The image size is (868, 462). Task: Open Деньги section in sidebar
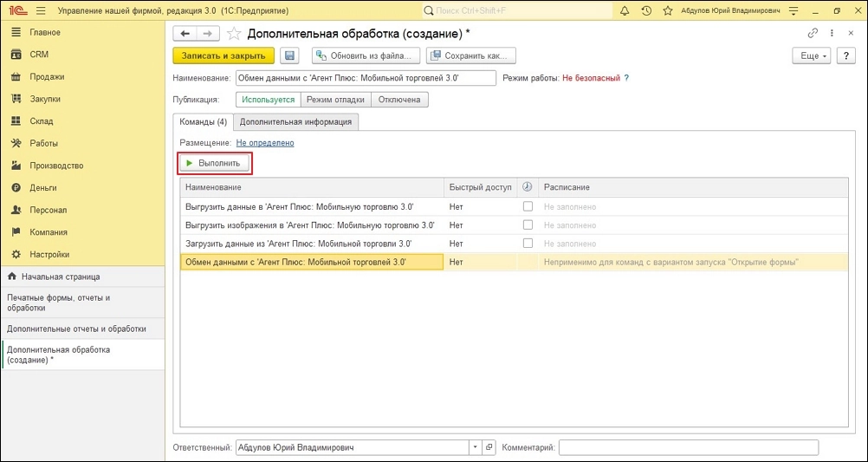click(82, 188)
